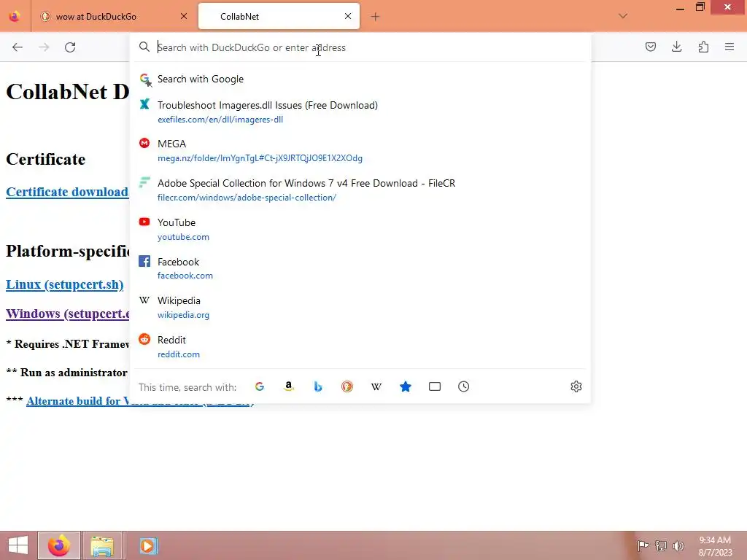Open the MEGA folder suggestion
The image size is (747, 560).
click(360, 150)
